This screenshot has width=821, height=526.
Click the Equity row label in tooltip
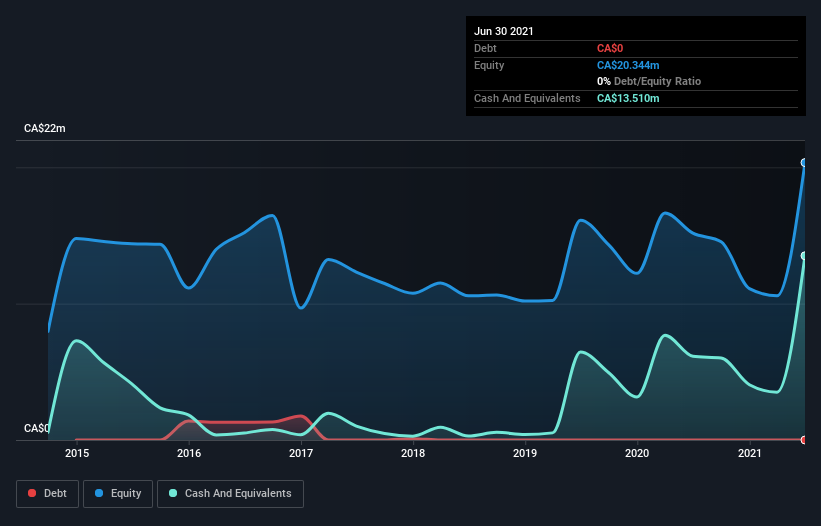pyautogui.click(x=489, y=65)
